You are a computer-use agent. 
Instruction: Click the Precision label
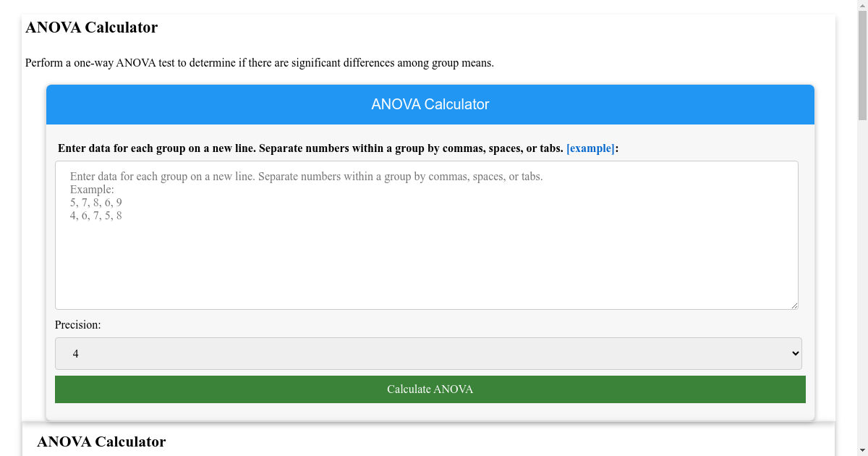tap(77, 325)
